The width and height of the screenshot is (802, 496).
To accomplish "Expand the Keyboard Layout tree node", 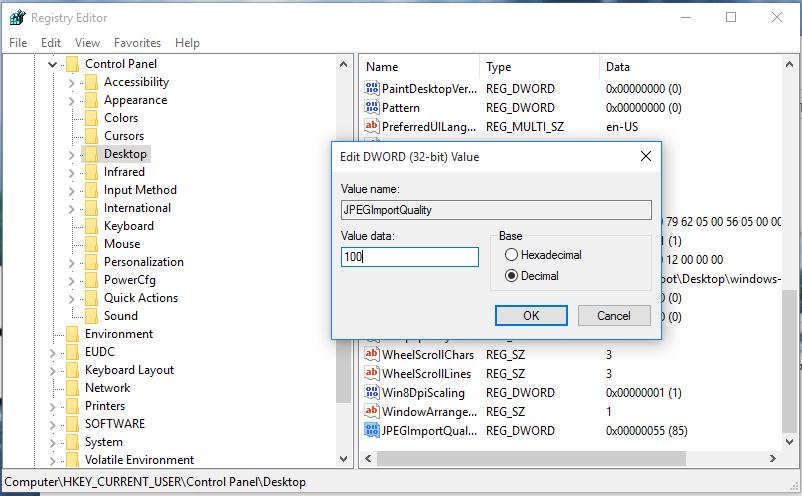I will tap(53, 371).
